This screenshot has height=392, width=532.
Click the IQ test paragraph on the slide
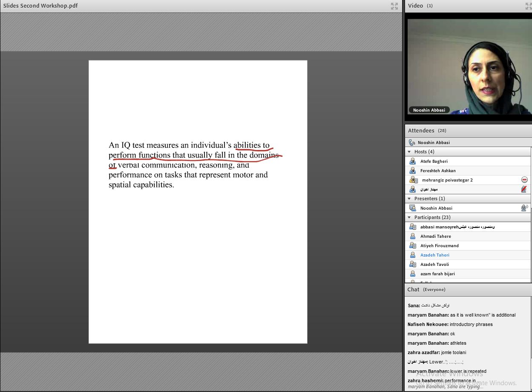pyautogui.click(x=194, y=165)
